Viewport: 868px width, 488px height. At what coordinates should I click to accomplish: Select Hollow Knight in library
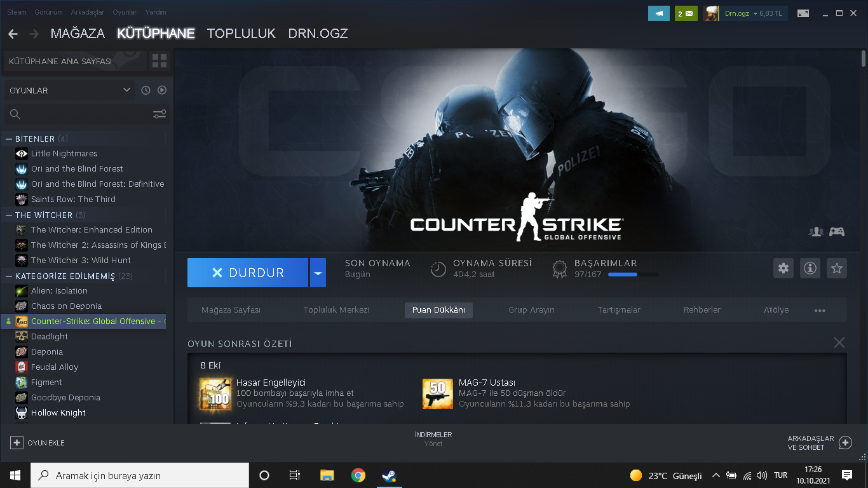(x=58, y=412)
